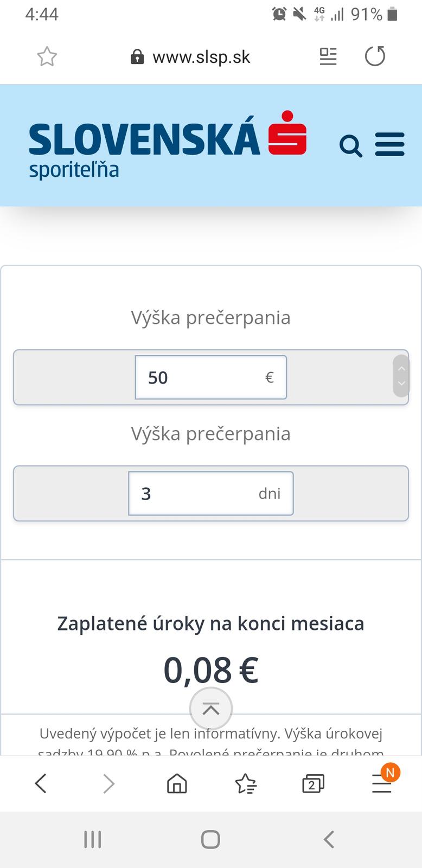The height and width of the screenshot is (868, 422).
Task: Click the Slovenská sporiteľňa logo
Action: pyautogui.click(x=168, y=145)
